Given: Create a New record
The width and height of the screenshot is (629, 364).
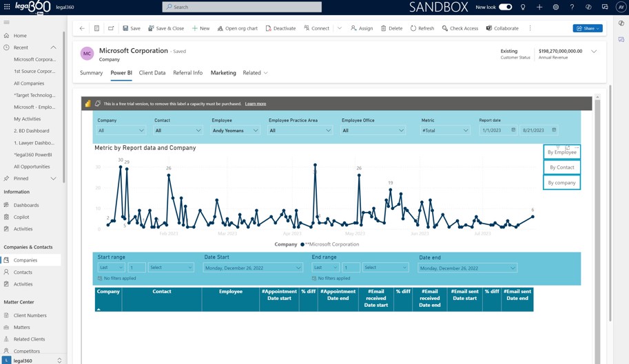Looking at the screenshot, I should pyautogui.click(x=200, y=28).
